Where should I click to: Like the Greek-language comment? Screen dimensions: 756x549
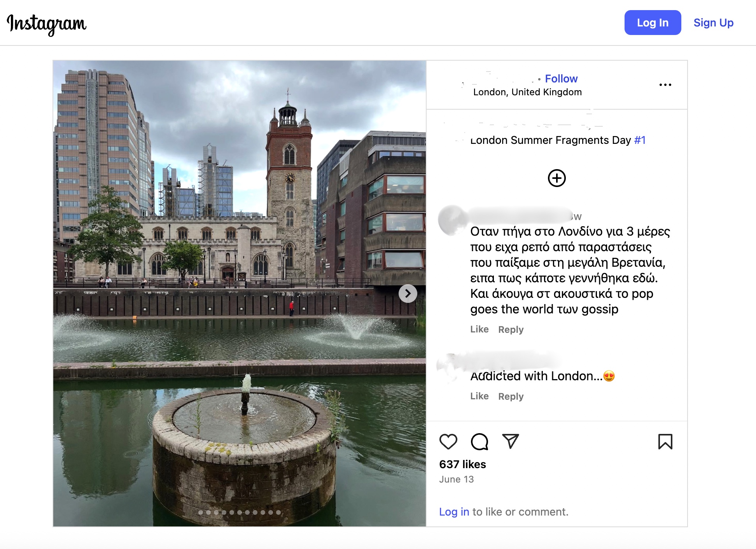(479, 329)
